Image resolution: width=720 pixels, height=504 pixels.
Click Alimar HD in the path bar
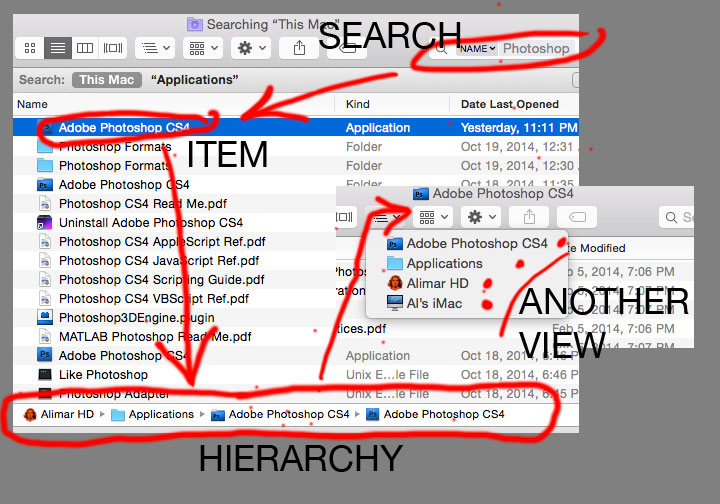click(x=59, y=414)
